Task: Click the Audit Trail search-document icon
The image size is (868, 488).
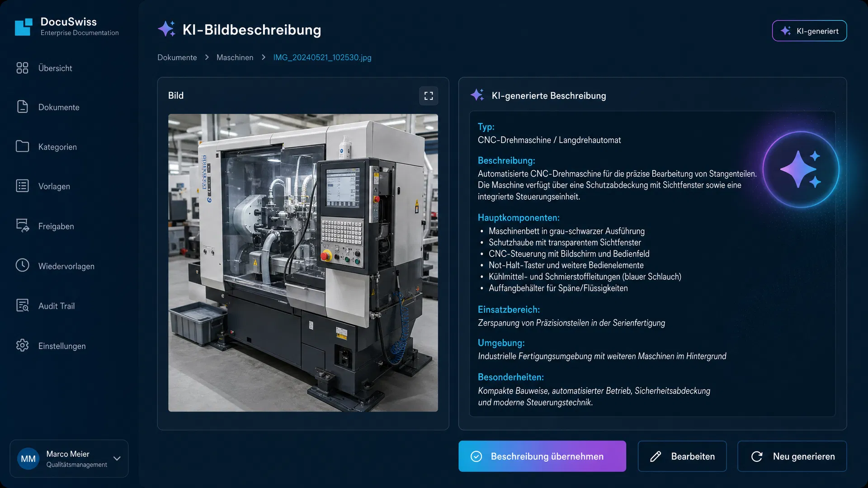Action: (22, 305)
